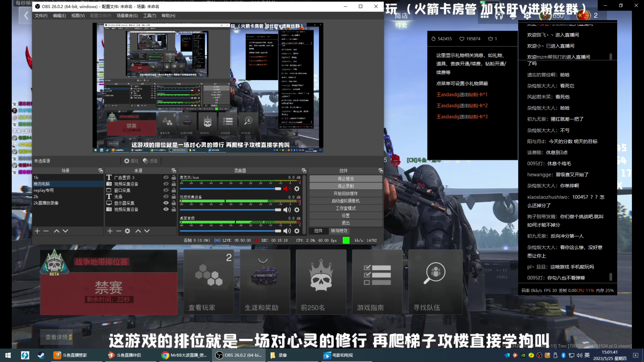This screenshot has width=644, height=362.
Task: Toggle visibility of first 视频采集设备 source
Action: [x=166, y=184]
